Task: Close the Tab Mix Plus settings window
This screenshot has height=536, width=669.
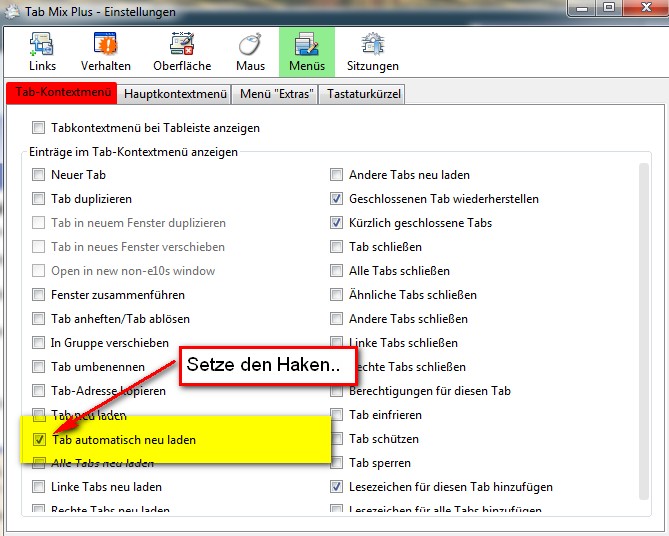Action: click(646, 8)
